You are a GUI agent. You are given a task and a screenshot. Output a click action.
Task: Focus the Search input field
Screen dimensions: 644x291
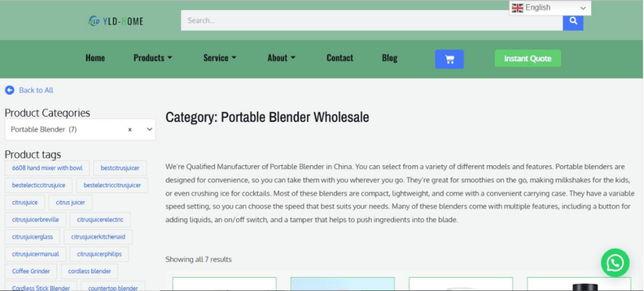coord(371,21)
